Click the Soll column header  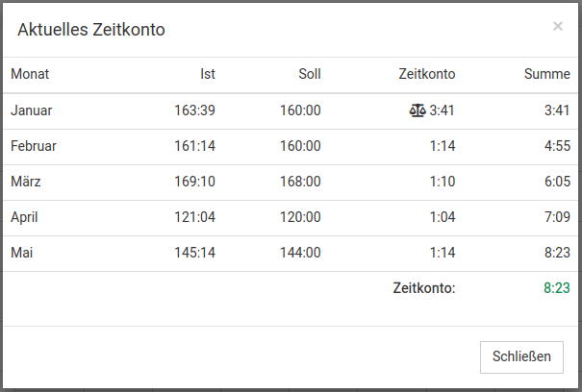(310, 74)
